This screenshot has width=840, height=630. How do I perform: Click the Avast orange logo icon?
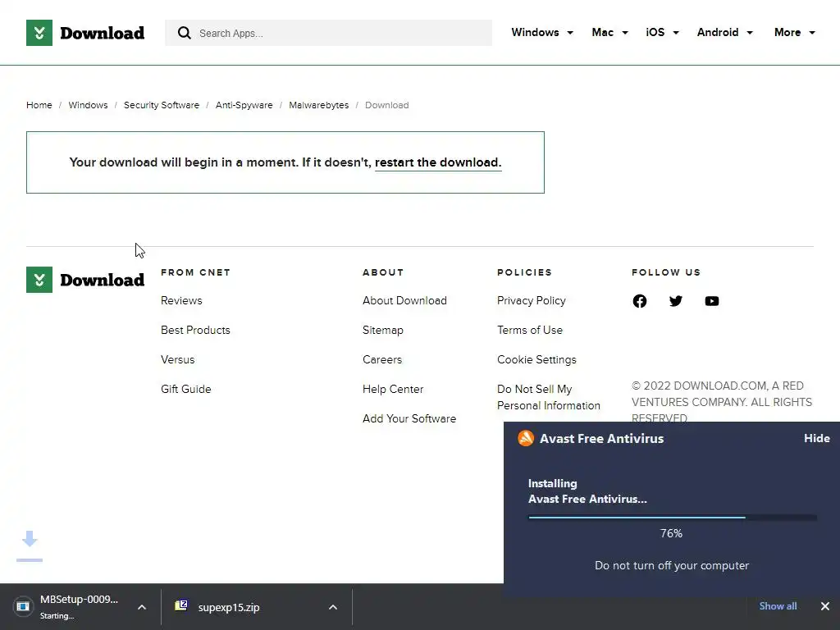(x=526, y=438)
